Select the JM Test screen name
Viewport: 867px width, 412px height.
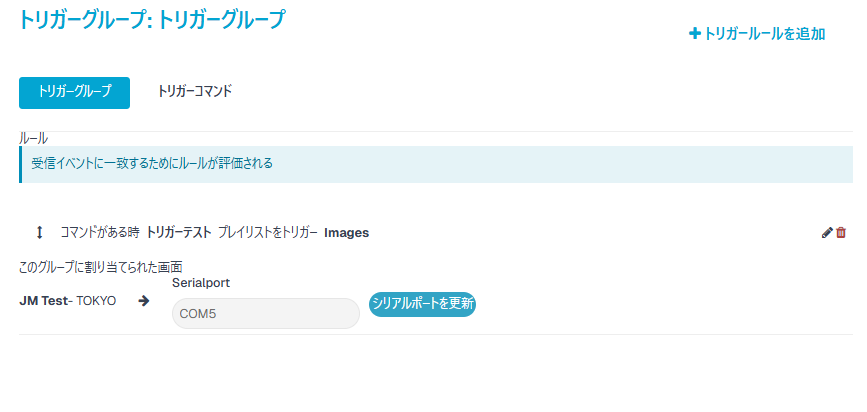[x=43, y=301]
